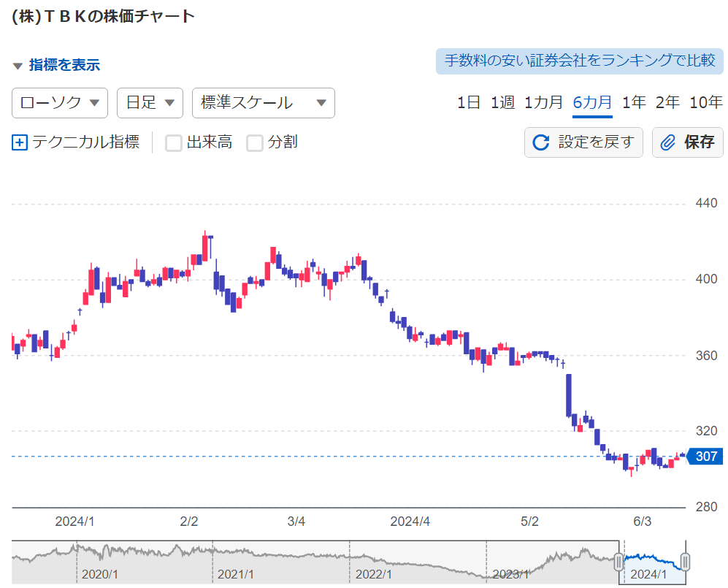Click the triangle icon before 指標を表示
Screen dimensions: 728x588
coord(18,66)
